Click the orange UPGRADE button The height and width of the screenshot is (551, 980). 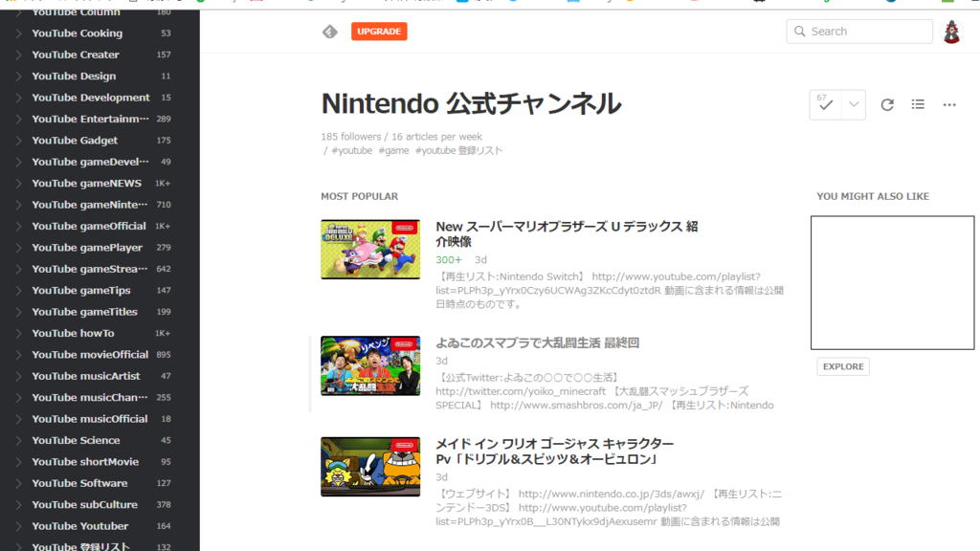379,32
